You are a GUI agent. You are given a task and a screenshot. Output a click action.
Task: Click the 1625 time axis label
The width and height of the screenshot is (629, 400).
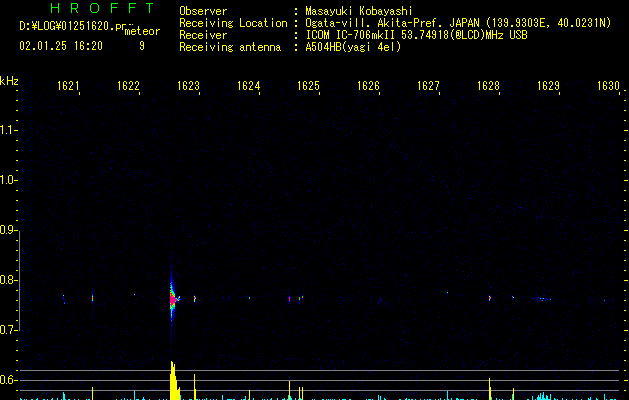308,85
